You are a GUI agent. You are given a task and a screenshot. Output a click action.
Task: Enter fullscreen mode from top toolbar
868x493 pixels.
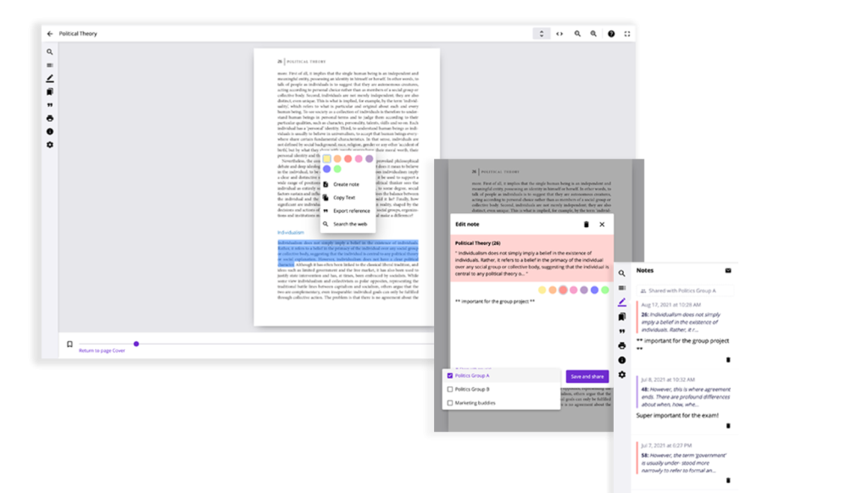pos(627,34)
